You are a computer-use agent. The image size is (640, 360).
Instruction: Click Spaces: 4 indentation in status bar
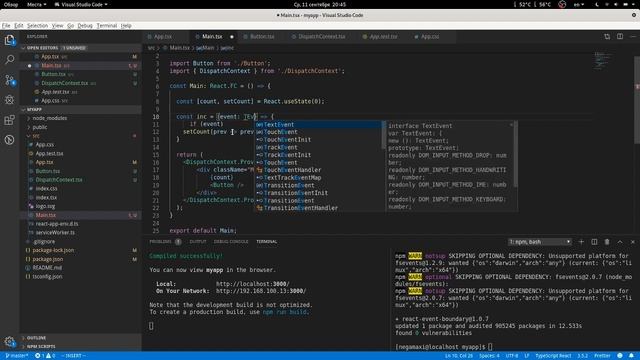tap(489, 356)
